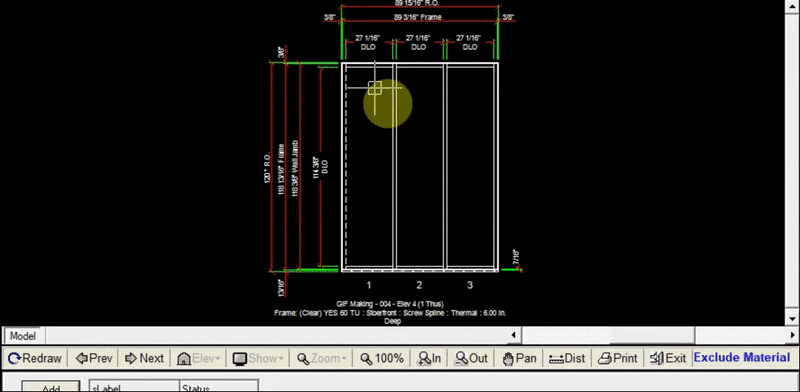Screen dimensions: 800x392
Task: Go to previous elevation with Prev
Action: tap(94, 358)
